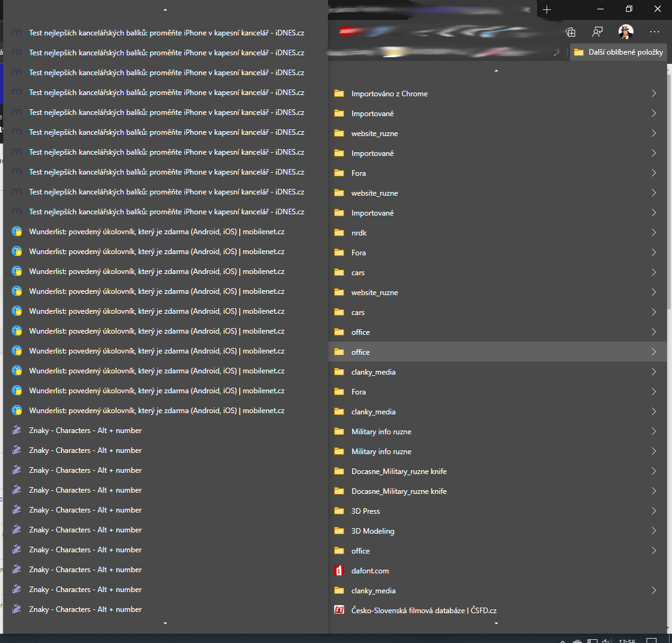Open the 3D Modeling folder
The image size is (672, 643).
(x=497, y=531)
